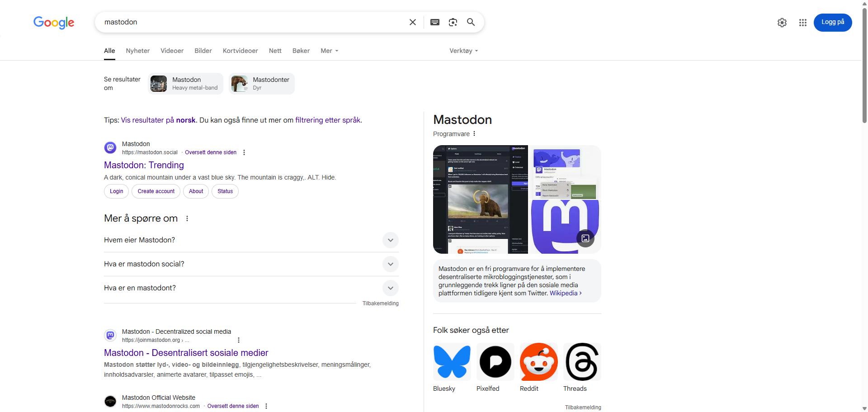Click "Oversett denne siden" for mastodonrocks.com
This screenshot has height=412, width=868.
coord(233,406)
